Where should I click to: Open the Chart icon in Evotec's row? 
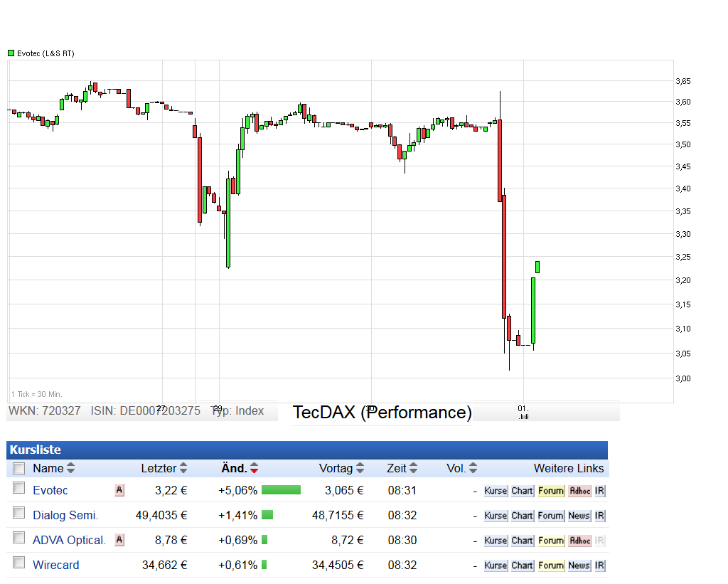click(522, 491)
